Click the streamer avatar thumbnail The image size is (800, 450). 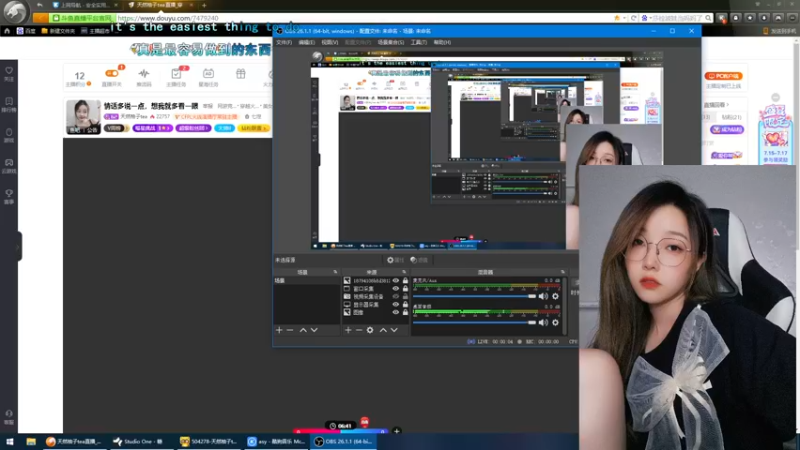84,117
